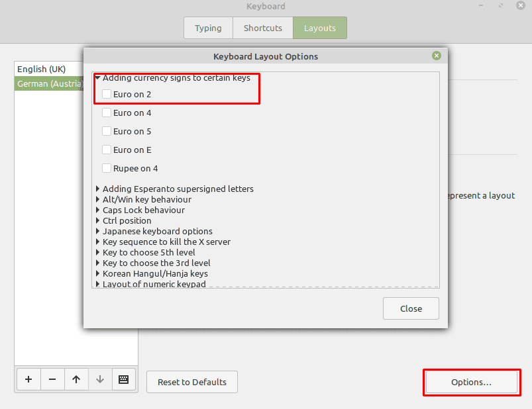Image resolution: width=532 pixels, height=409 pixels.
Task: Enable the Euro on 5 checkbox
Action: click(107, 131)
